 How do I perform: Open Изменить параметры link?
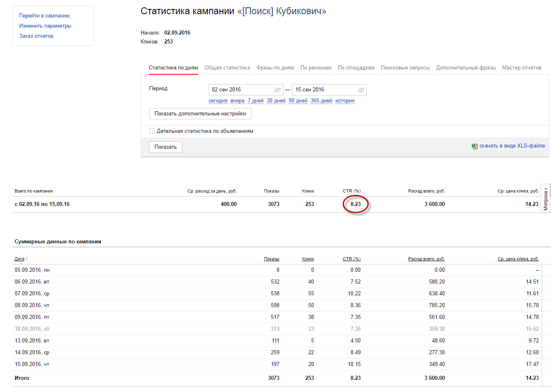[45, 26]
